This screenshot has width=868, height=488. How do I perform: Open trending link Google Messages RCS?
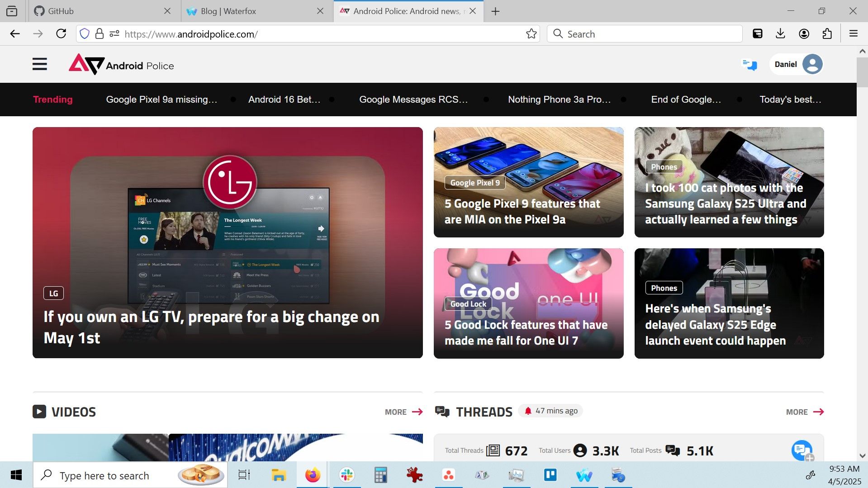[x=413, y=99]
